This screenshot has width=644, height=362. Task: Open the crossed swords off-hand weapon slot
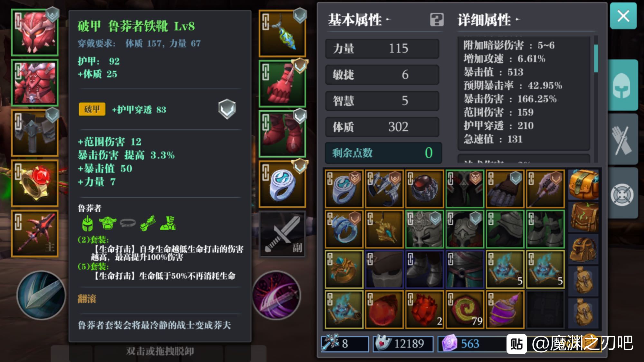282,234
